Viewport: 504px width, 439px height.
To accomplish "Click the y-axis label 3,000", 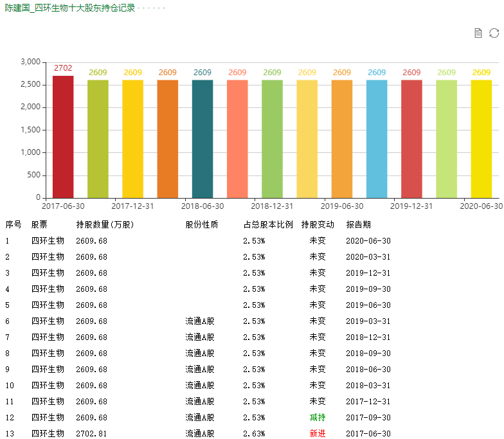I will pos(31,62).
